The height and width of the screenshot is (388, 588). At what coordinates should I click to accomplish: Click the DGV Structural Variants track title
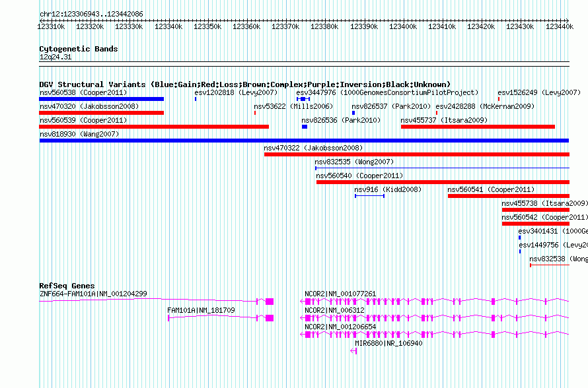coord(245,84)
